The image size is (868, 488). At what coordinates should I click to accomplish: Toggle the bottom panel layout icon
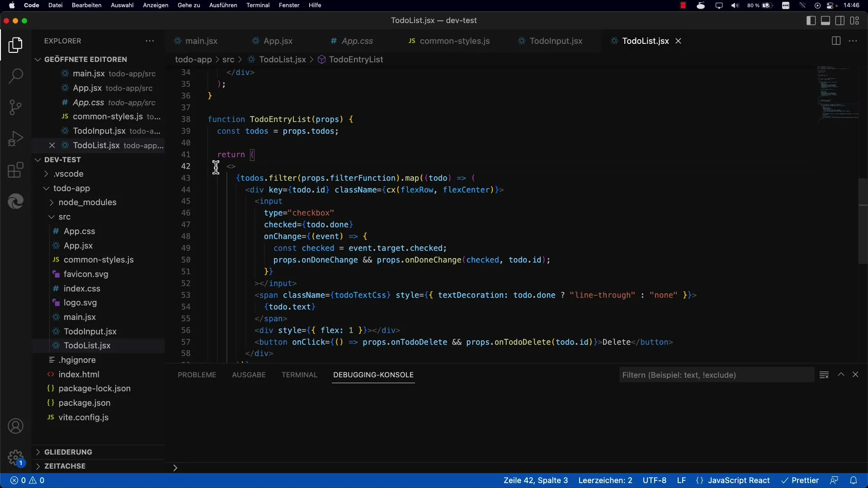click(826, 21)
